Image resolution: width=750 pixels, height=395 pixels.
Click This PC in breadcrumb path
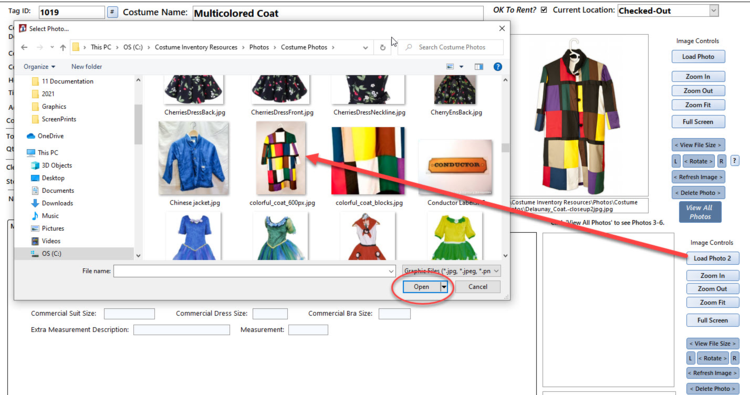[101, 47]
